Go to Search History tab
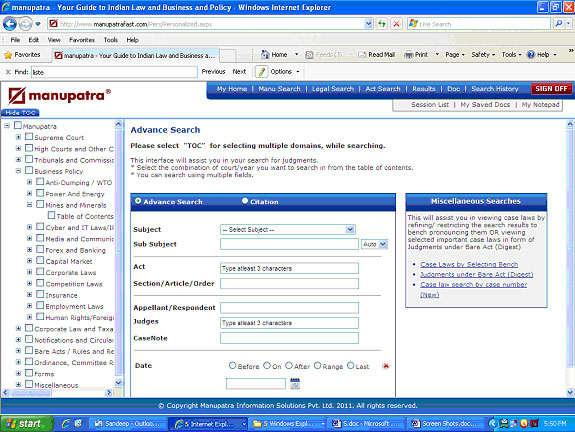The height and width of the screenshot is (432, 575). [495, 89]
